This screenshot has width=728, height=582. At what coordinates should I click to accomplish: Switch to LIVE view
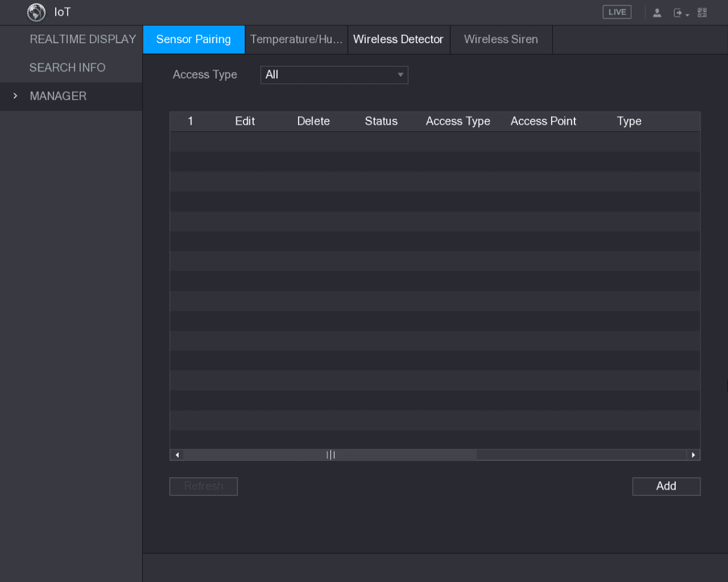point(616,12)
